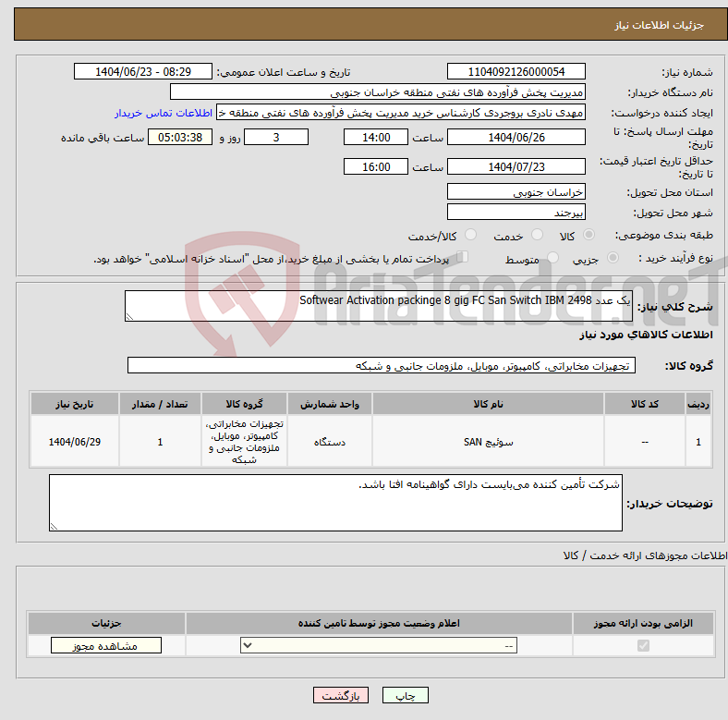Viewport: 728px width, 720px height.
Task: Click the delivery province field خراسان جنوبی
Action: pos(516,192)
